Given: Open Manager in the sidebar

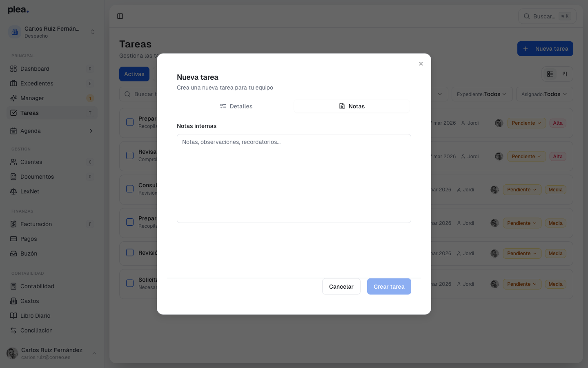Looking at the screenshot, I should (x=52, y=98).
